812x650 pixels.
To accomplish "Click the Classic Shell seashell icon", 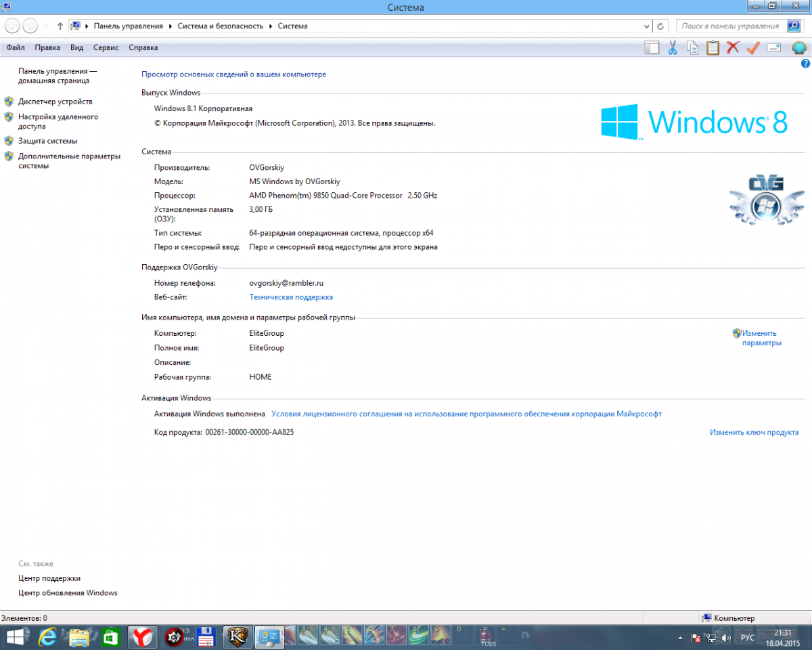I will (x=799, y=47).
